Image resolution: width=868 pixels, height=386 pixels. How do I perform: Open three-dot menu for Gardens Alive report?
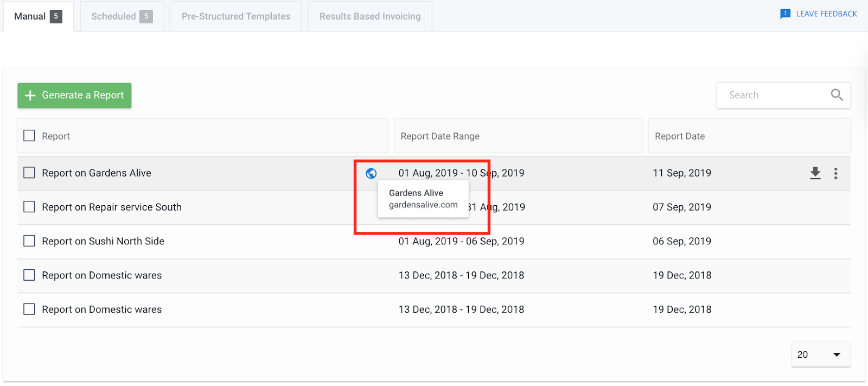coord(835,173)
